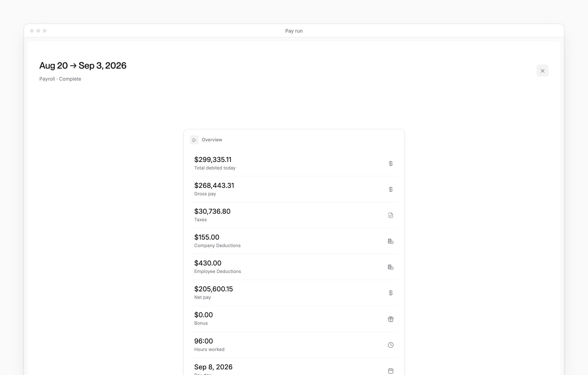Click the Pay run window title
Image resolution: width=588 pixels, height=375 pixels.
[x=294, y=31]
